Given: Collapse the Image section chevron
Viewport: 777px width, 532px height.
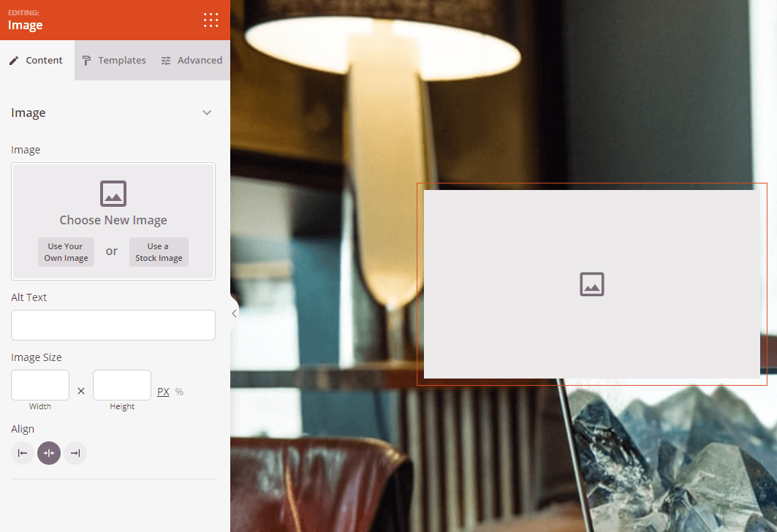Looking at the screenshot, I should point(207,113).
